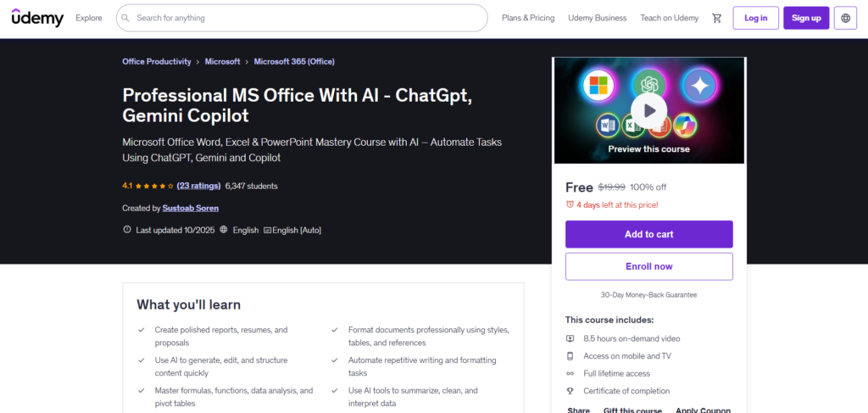Click checkmark beside 'Master formulas, functions'
Viewport: 868px width, 413px height.
point(142,391)
